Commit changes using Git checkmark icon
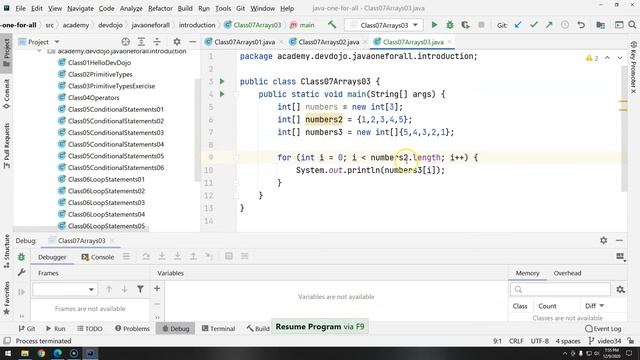Viewport: 640px width, 360px height. (533, 25)
